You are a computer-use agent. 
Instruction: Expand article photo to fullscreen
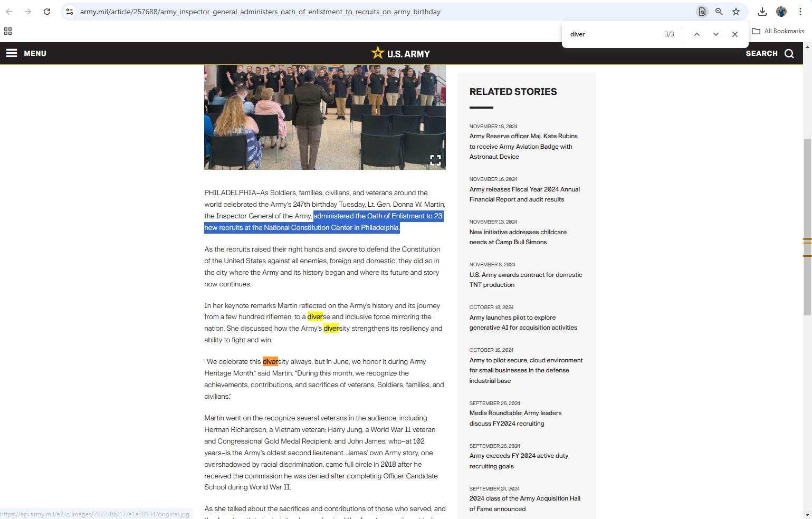point(435,160)
